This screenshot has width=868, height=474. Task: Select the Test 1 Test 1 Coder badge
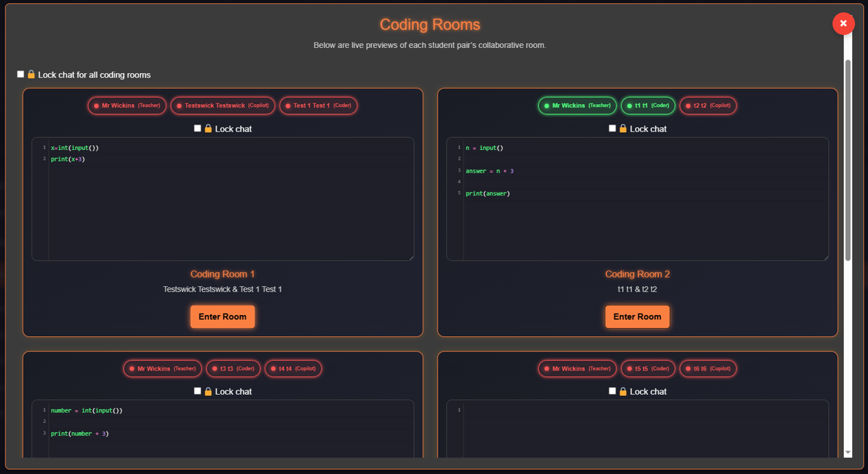point(318,105)
